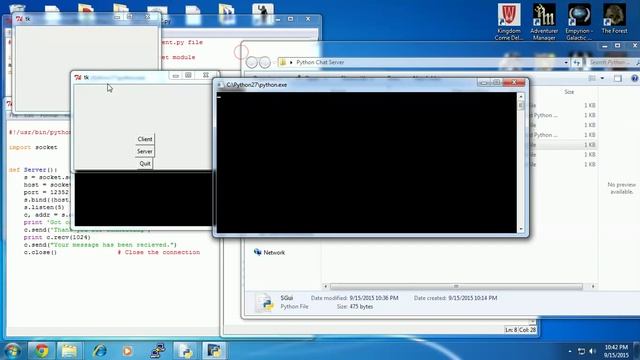This screenshot has width=640, height=360.
Task: Click the Explorer horizontal scrollbar
Action: (x=456, y=287)
